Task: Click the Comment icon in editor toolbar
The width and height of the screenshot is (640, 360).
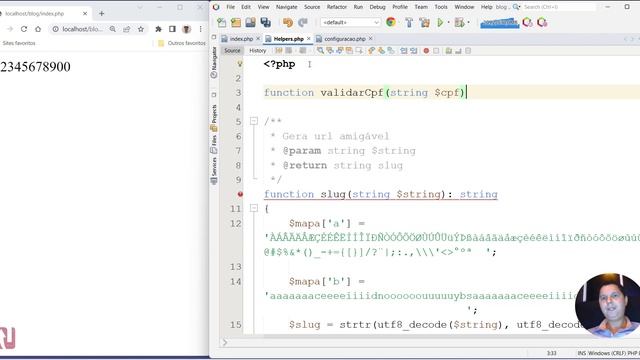Action: [449, 51]
